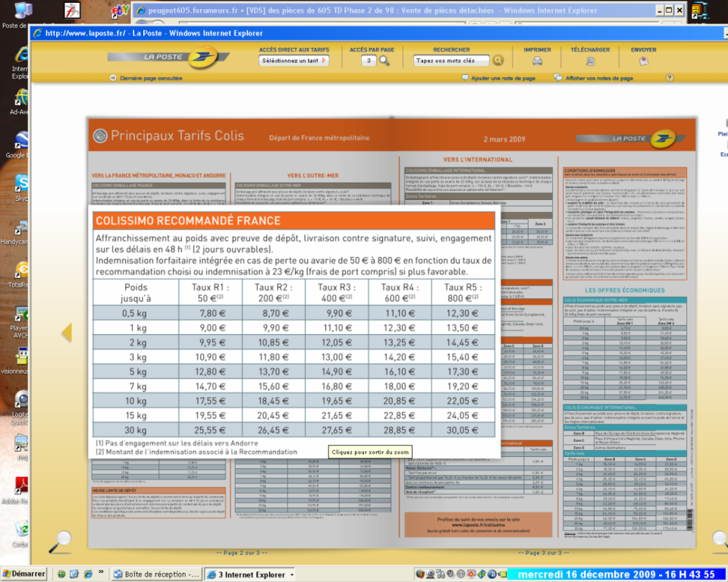Click the Envoyer mail icon
This screenshot has width=728, height=582.
point(644,61)
